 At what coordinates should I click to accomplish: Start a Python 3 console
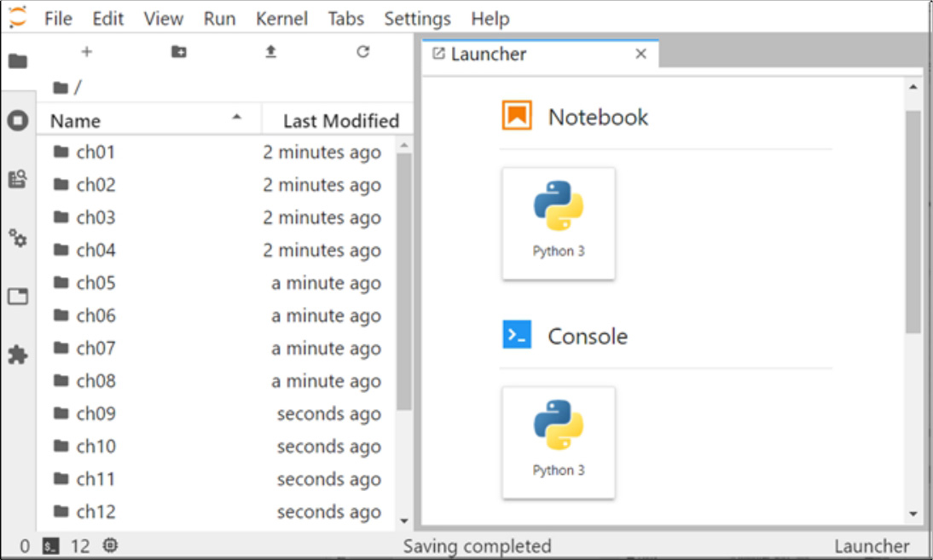[x=559, y=442]
